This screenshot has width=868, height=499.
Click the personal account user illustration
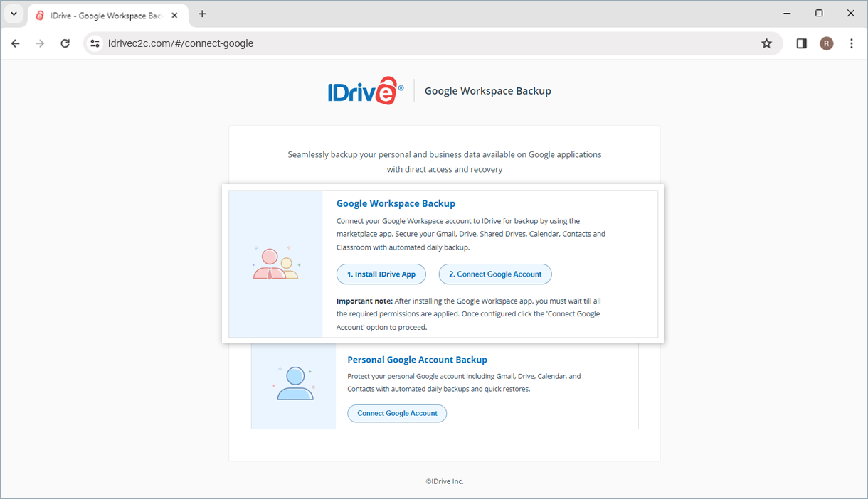[x=294, y=385]
